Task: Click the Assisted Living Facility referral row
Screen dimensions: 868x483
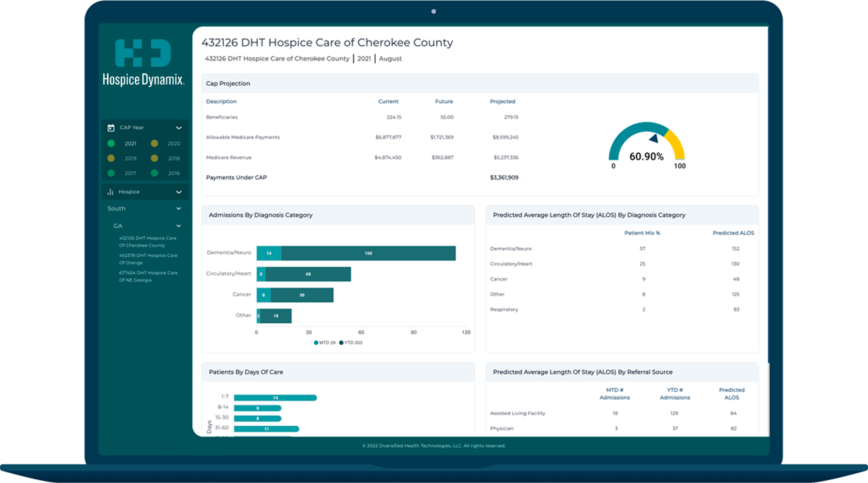Action: pyautogui.click(x=622, y=413)
